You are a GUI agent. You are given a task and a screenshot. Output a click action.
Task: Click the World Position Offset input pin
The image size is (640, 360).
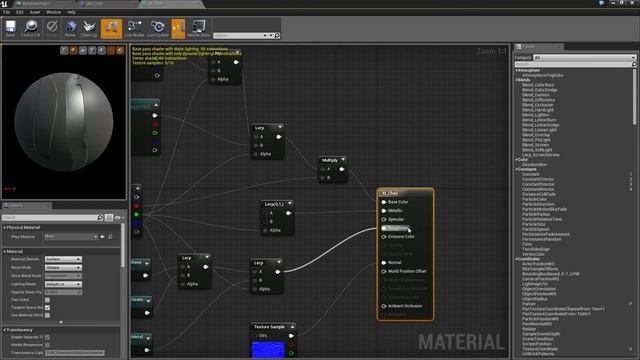[x=384, y=271]
